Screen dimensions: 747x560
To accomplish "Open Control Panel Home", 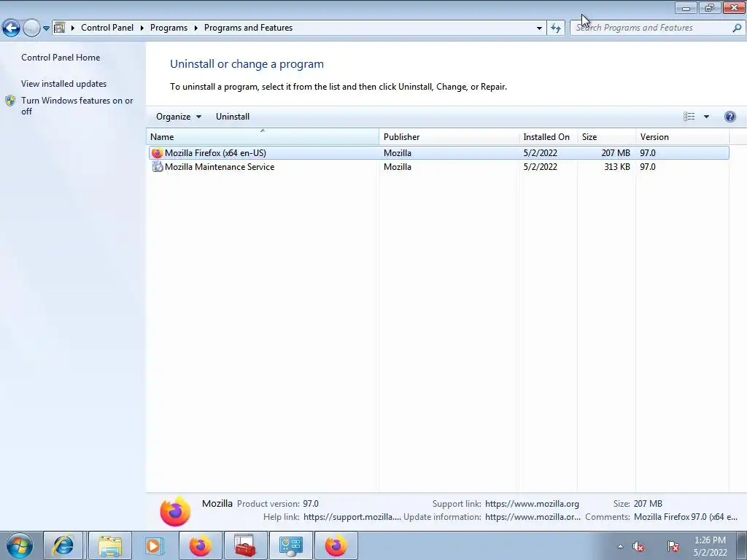I will pos(61,57).
